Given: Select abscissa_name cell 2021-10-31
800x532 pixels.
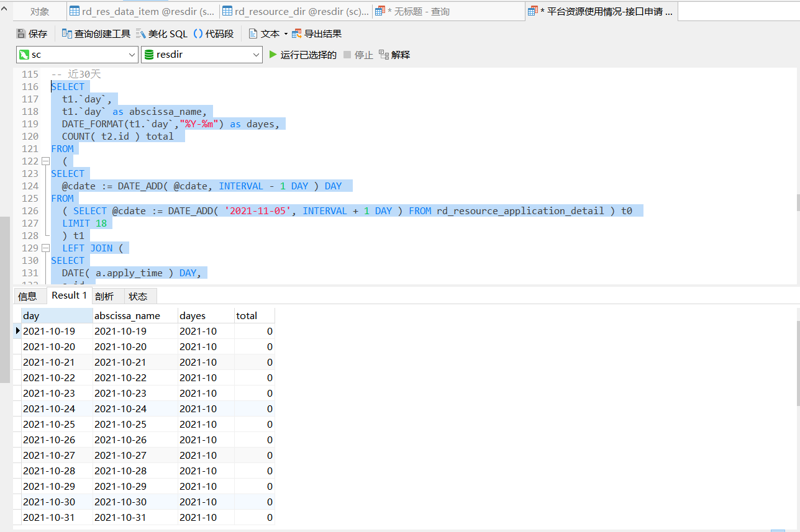Looking at the screenshot, I should pyautogui.click(x=135, y=517).
